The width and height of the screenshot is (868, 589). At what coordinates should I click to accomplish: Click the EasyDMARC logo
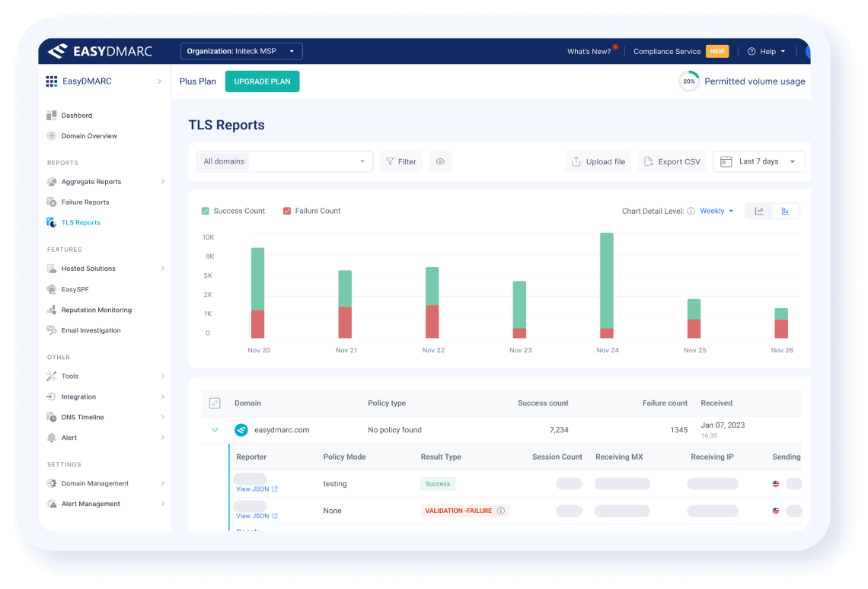click(100, 51)
